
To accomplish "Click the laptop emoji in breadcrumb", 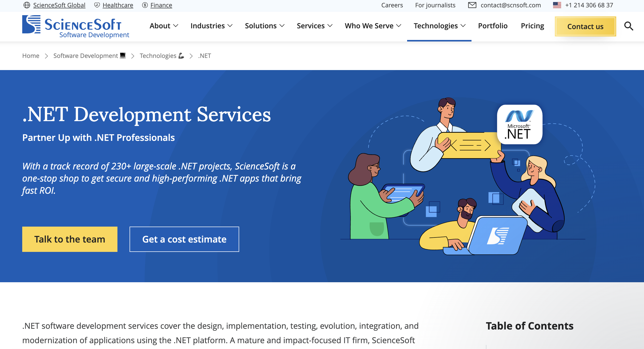I will [123, 55].
